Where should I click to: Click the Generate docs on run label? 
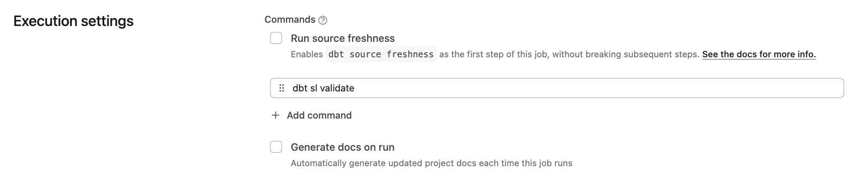tap(343, 147)
